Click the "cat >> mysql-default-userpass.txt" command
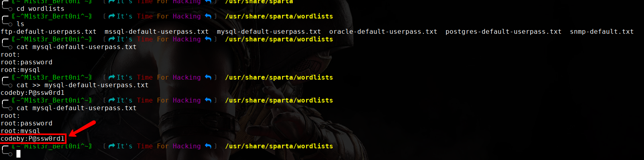The image size is (644, 160). [83, 85]
